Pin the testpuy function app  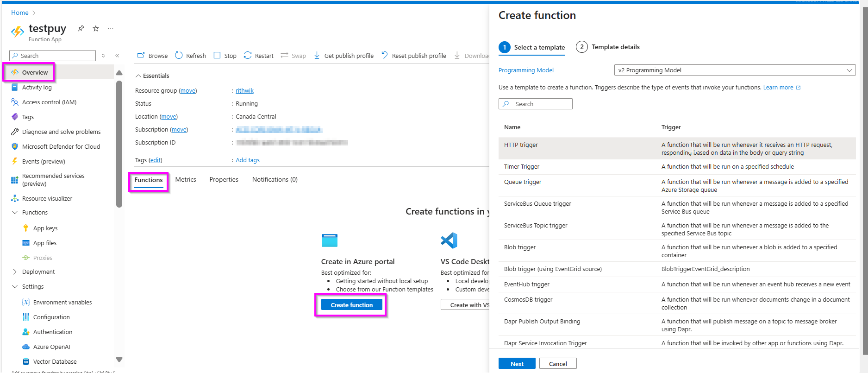[81, 28]
